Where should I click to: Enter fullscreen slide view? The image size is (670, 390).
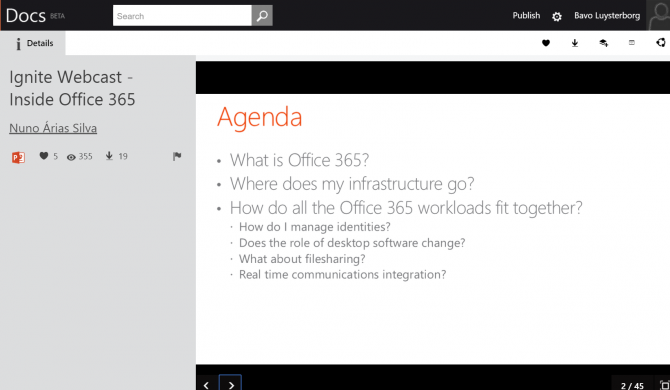(x=664, y=385)
